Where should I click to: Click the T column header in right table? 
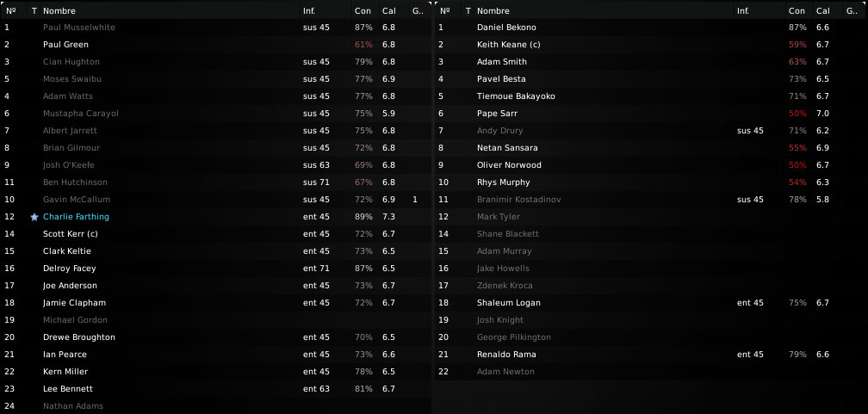468,10
